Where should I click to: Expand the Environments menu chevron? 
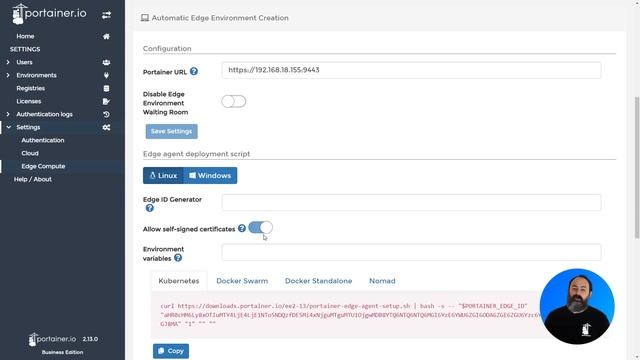(8, 76)
